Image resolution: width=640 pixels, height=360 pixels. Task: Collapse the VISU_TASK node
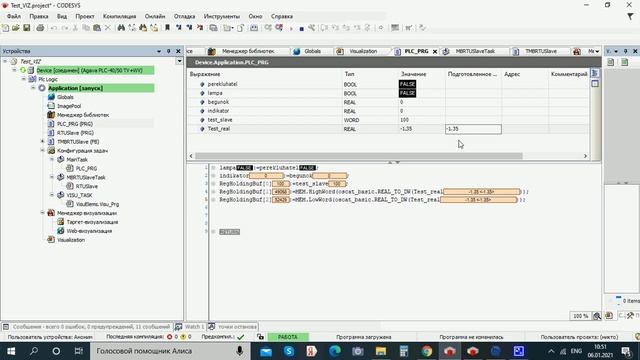[x=52, y=195]
